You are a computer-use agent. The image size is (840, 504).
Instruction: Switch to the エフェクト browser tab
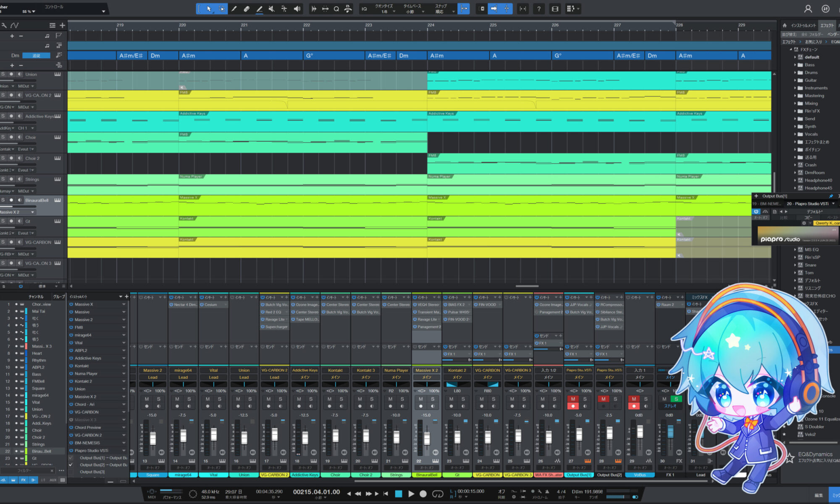pyautogui.click(x=827, y=25)
